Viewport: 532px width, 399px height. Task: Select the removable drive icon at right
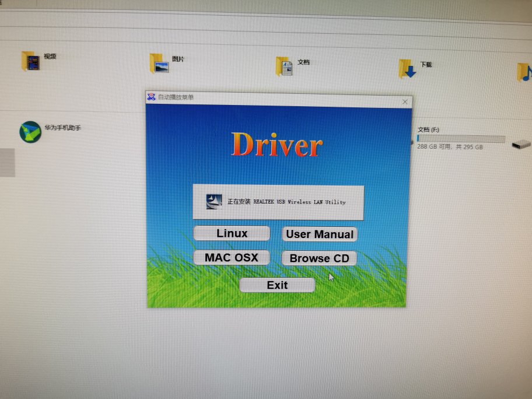[x=521, y=145]
